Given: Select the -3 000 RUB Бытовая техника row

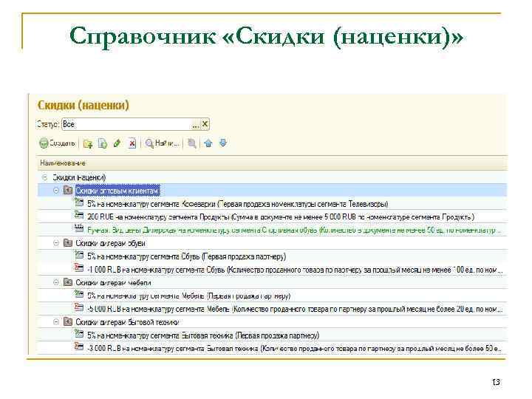Looking at the screenshot, I should (x=272, y=348).
